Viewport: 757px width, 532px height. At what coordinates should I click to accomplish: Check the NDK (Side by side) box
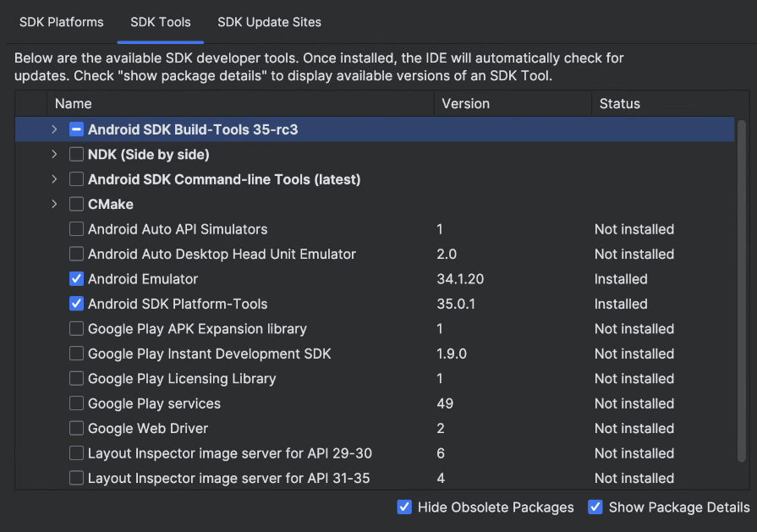point(77,155)
